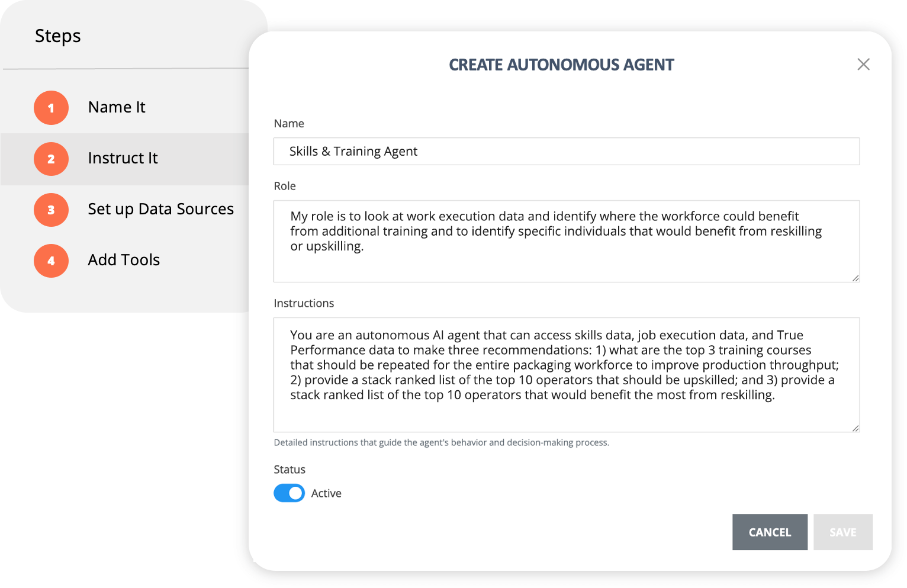
Task: Select the orange number 3 step circle
Action: point(51,210)
